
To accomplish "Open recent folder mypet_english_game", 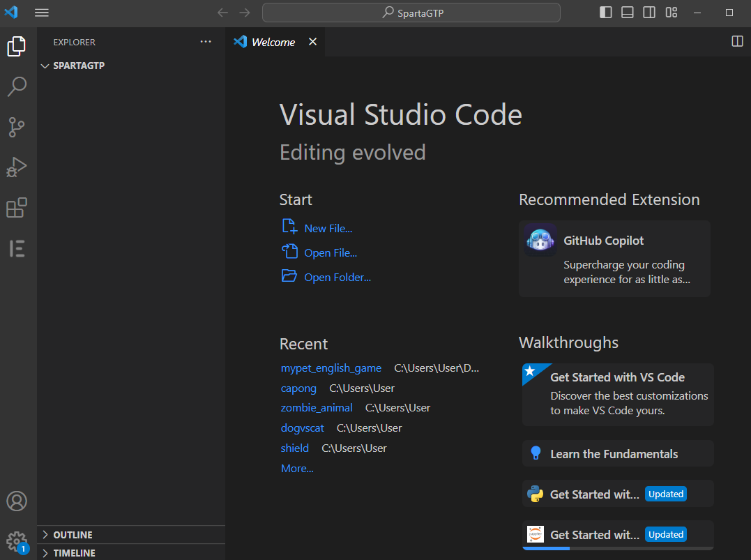I will [331, 368].
